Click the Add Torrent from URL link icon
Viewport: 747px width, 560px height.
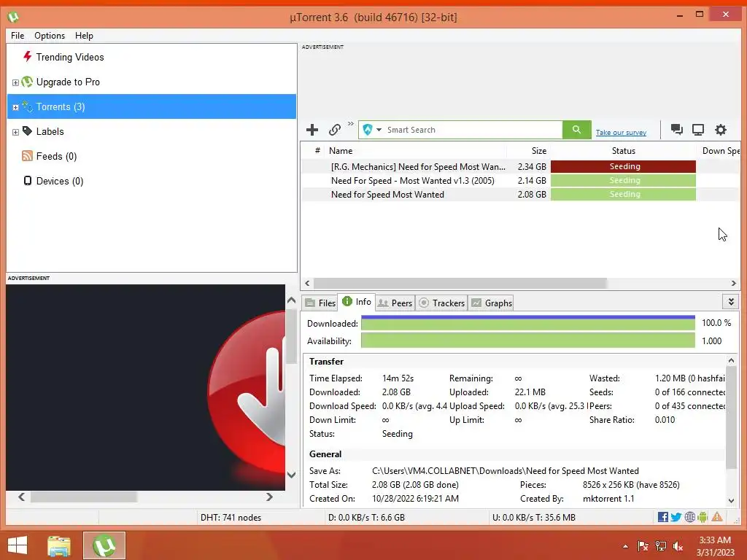335,130
